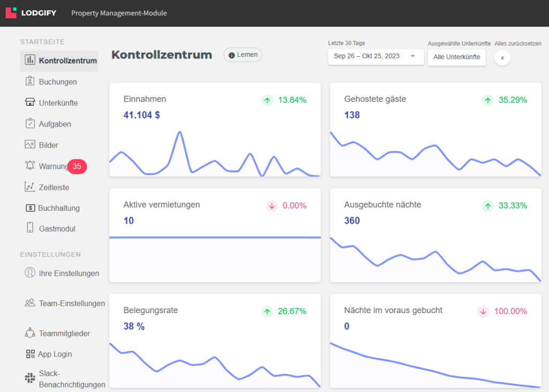The image size is (549, 392).
Task: Click the Alles zurücksetzen label
Action: pos(518,44)
